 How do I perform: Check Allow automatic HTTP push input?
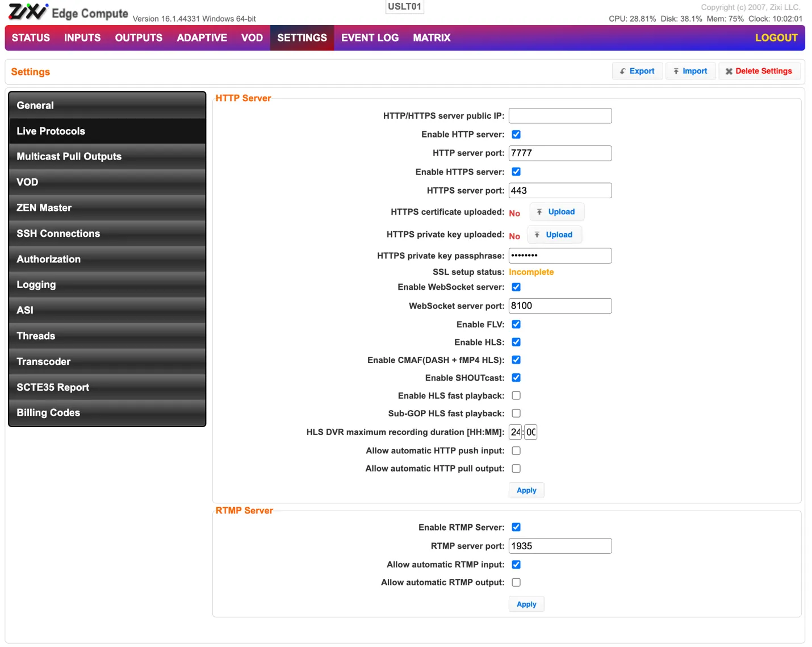(x=516, y=450)
